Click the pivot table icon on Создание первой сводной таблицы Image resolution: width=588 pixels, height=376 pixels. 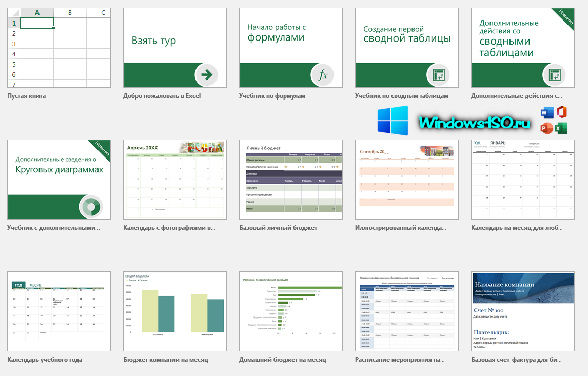click(x=438, y=75)
